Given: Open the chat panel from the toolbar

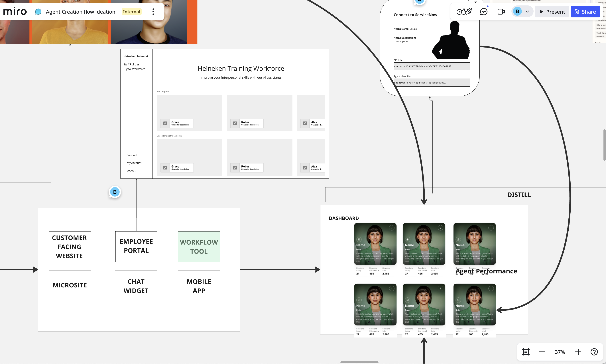Looking at the screenshot, I should click(x=484, y=11).
